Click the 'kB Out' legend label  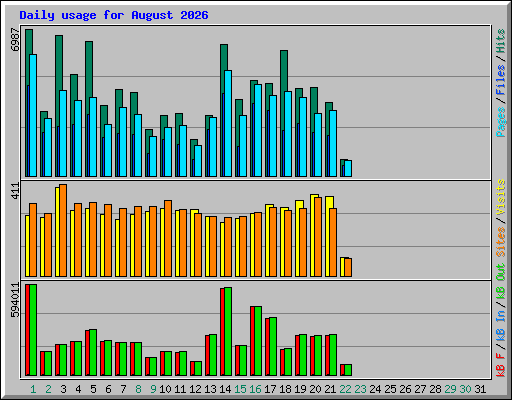click(x=501, y=281)
